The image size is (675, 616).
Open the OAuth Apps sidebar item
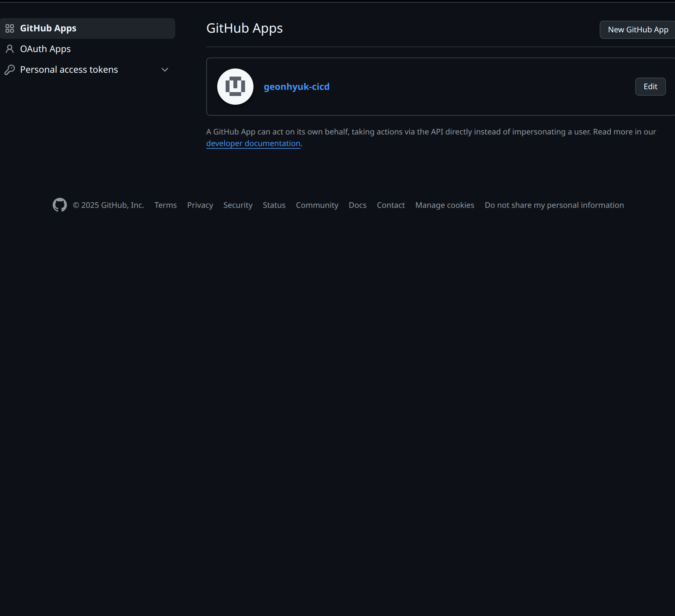click(x=87, y=49)
